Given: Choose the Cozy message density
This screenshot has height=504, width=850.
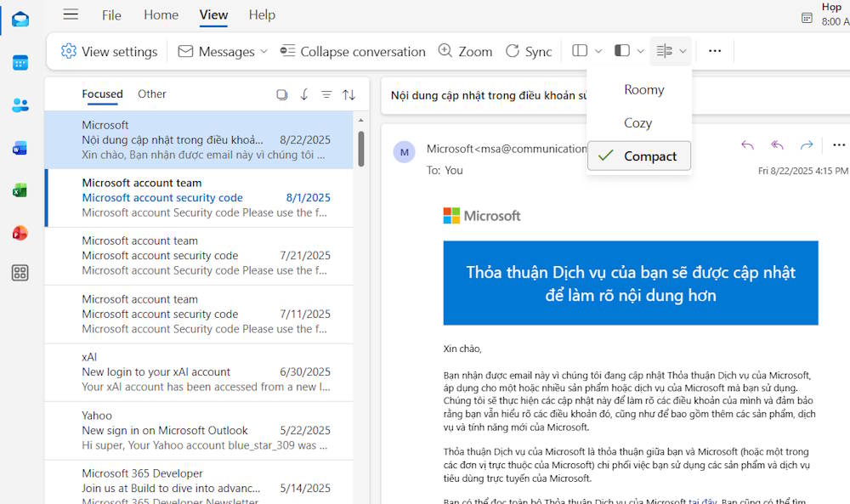Looking at the screenshot, I should tap(637, 122).
